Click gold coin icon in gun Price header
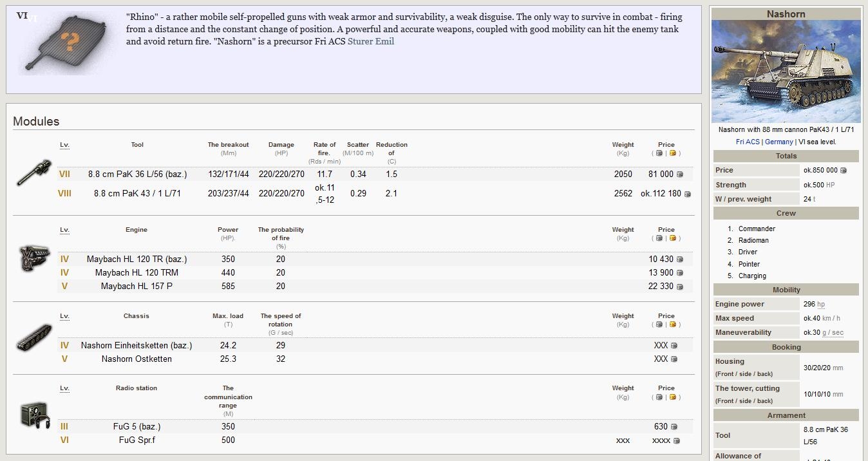Viewport: 868px width, 461px height. pos(673,153)
